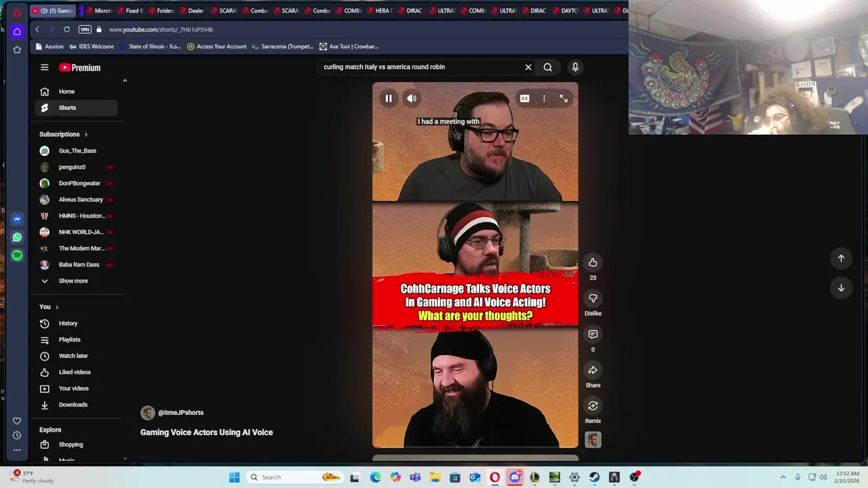The image size is (868, 488).
Task: Open Watch later in the sidebar
Action: pos(76,356)
